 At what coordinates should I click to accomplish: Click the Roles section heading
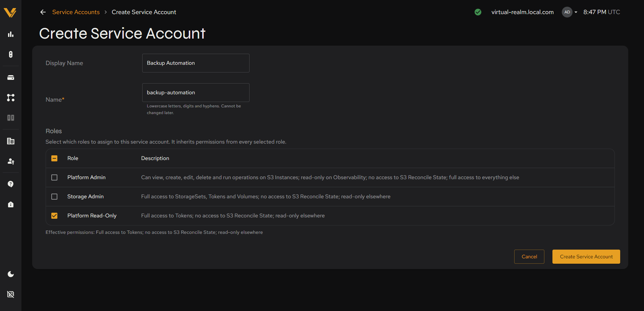point(54,131)
